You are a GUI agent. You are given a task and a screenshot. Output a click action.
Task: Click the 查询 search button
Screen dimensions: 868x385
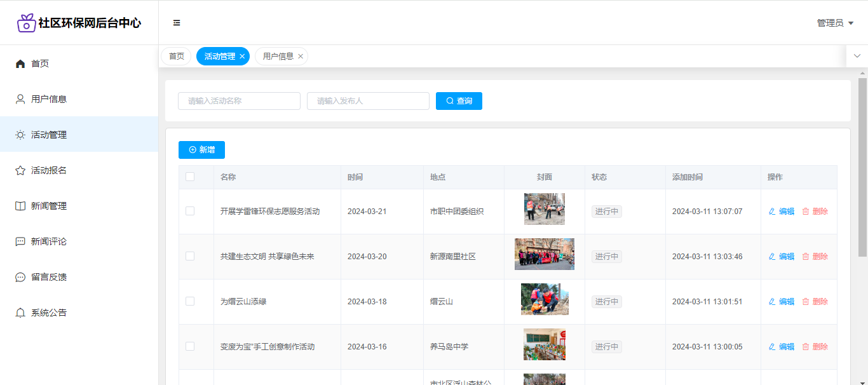point(459,101)
